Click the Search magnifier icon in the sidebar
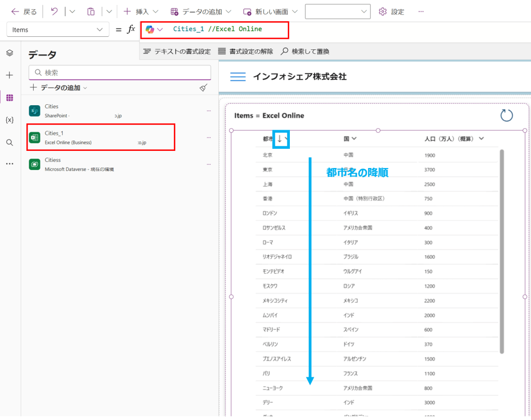The height and width of the screenshot is (420, 531). (9, 142)
